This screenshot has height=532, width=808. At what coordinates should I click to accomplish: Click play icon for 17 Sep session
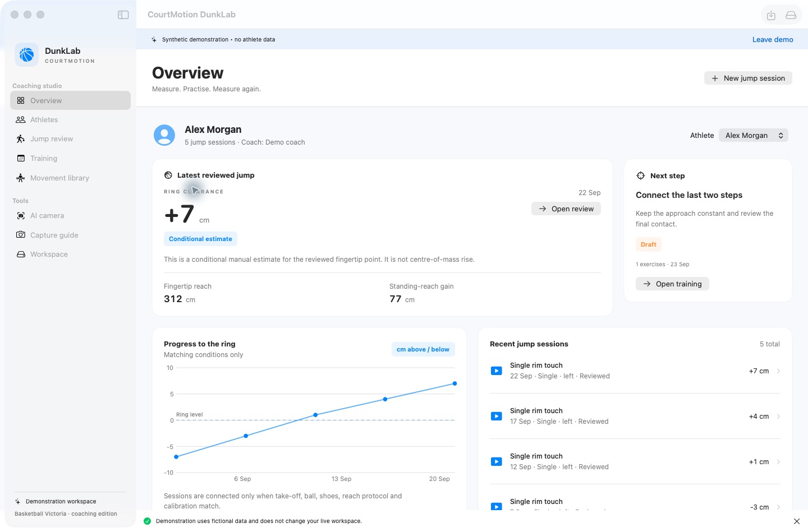[x=497, y=416]
